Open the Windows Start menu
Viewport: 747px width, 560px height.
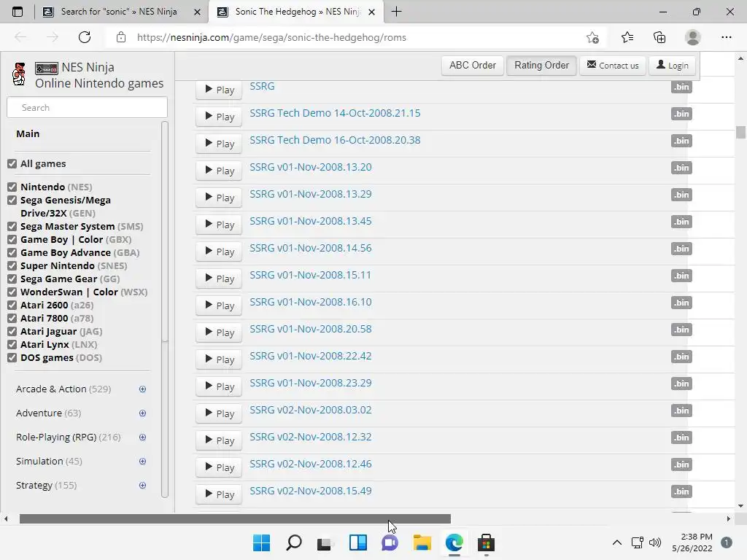262,542
